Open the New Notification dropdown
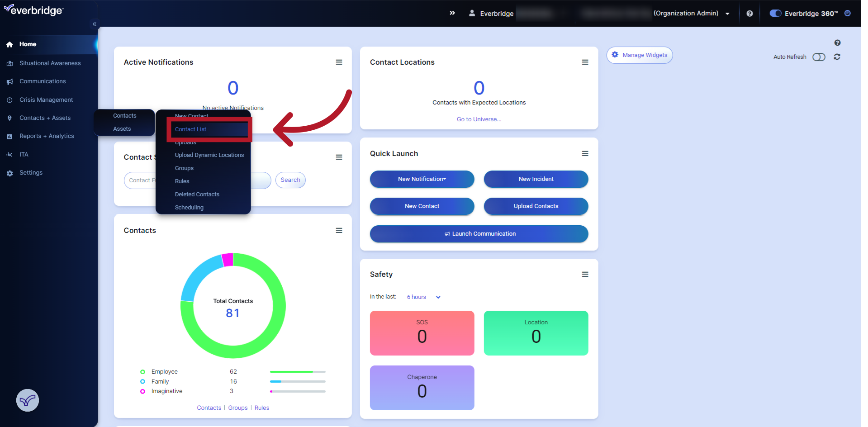The width and height of the screenshot is (868, 427). 422,179
